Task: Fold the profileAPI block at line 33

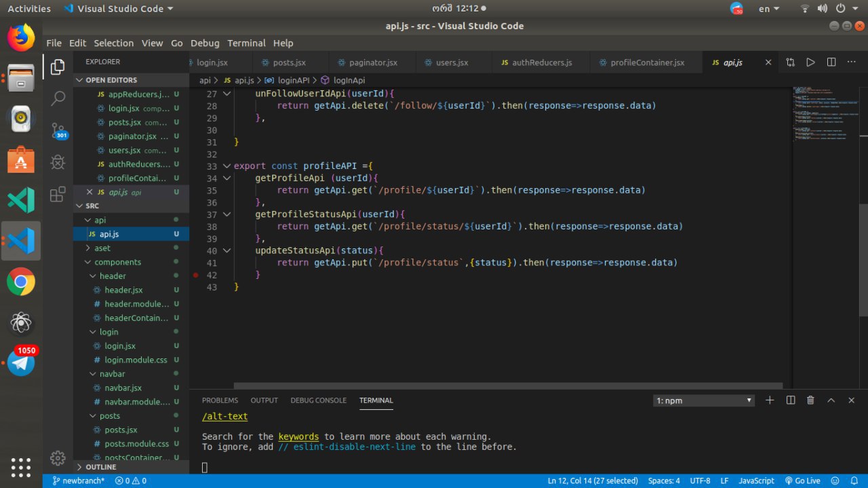Action: pyautogui.click(x=226, y=166)
